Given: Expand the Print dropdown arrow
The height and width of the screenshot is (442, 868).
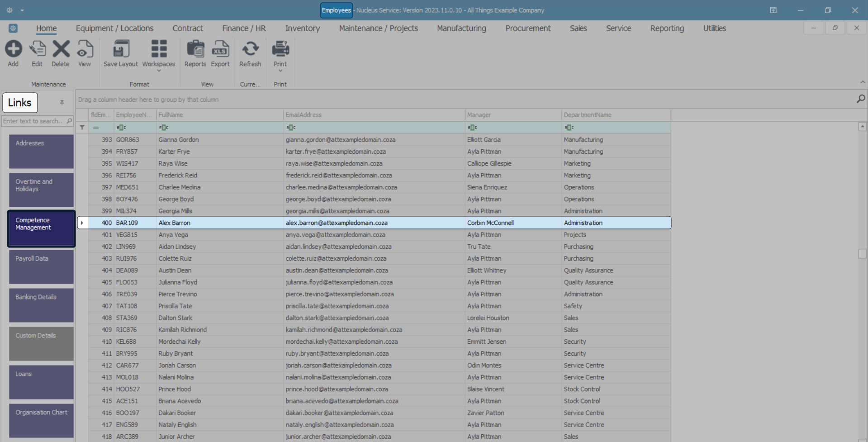Looking at the screenshot, I should coord(280,71).
